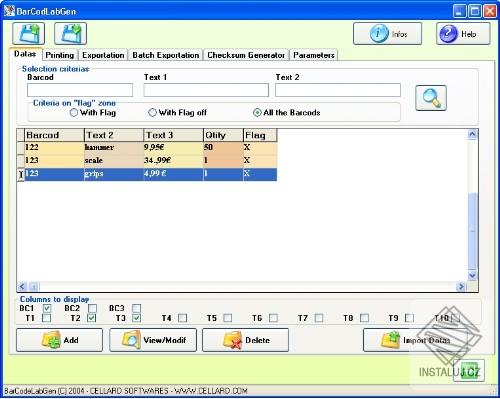Screen dimensions: 500x399
Task: Click the 4,99 € price cell
Action: click(x=173, y=174)
